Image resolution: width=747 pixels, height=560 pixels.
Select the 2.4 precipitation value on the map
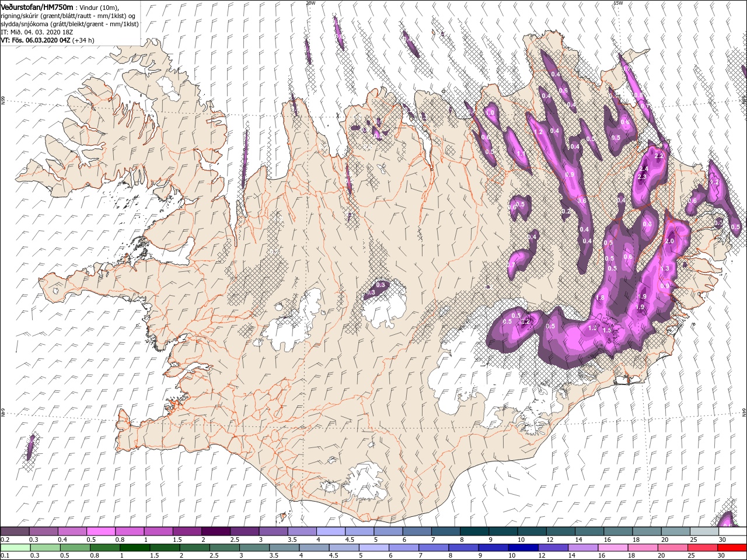[644, 169]
